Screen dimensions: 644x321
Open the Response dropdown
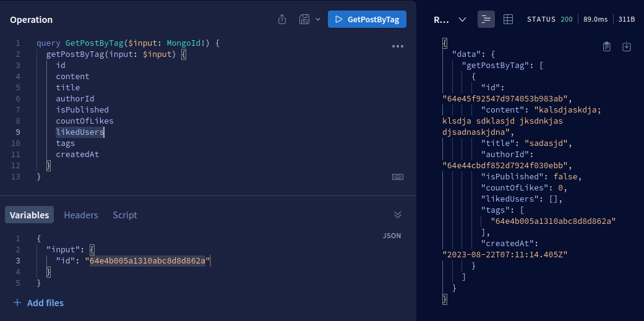point(450,19)
